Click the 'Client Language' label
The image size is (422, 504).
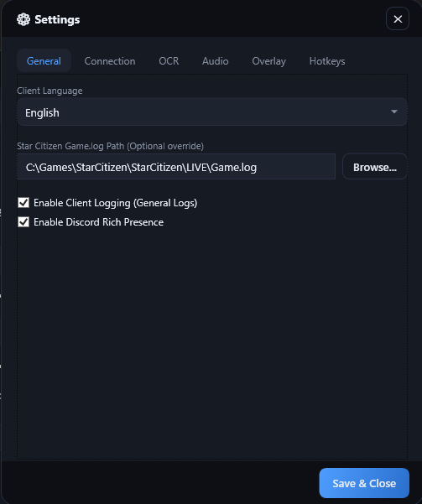pos(49,91)
